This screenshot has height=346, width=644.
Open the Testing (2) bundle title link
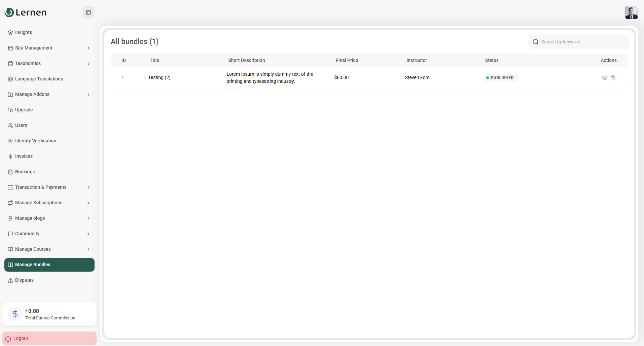tap(159, 77)
